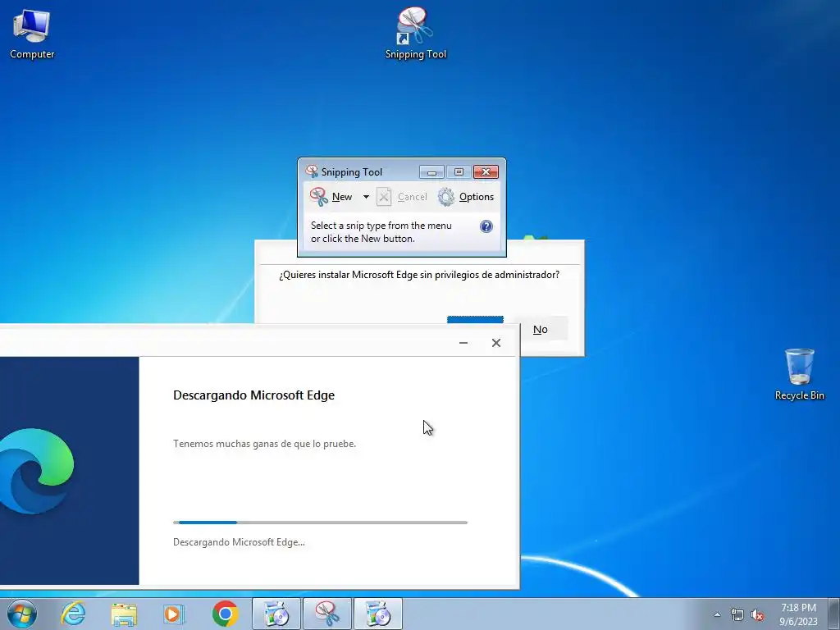Viewport: 840px width, 630px height.
Task: Close the Edge download window
Action: (x=496, y=343)
